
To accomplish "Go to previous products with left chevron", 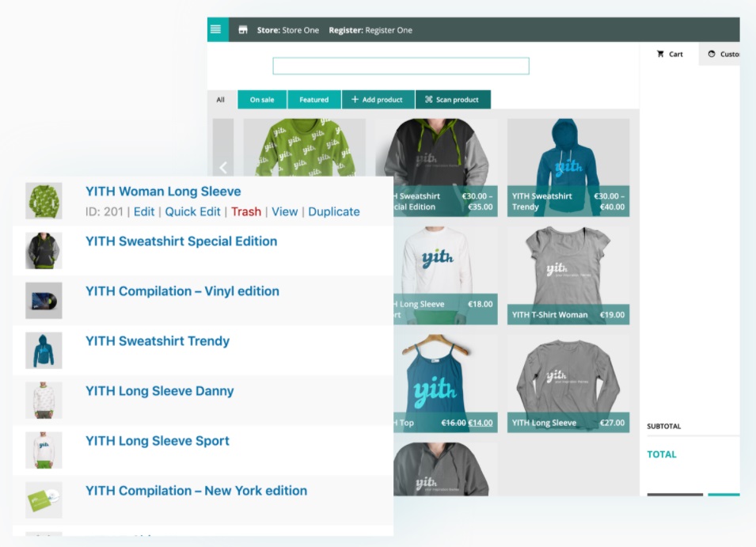I will (222, 167).
